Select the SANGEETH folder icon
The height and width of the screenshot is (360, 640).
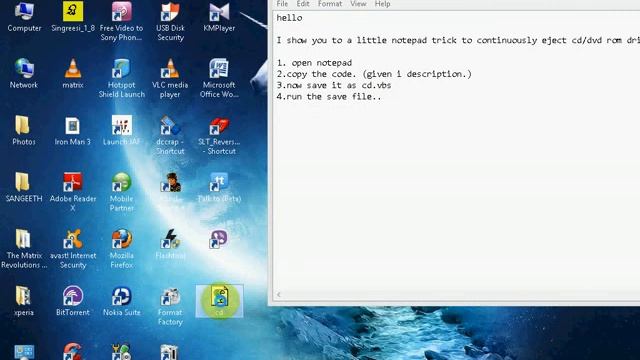click(x=24, y=187)
